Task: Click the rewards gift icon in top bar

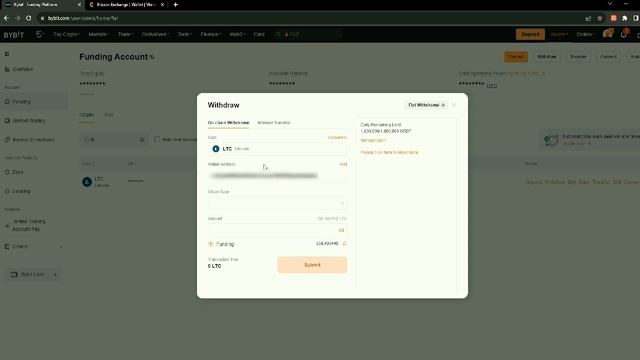Action: tap(608, 33)
